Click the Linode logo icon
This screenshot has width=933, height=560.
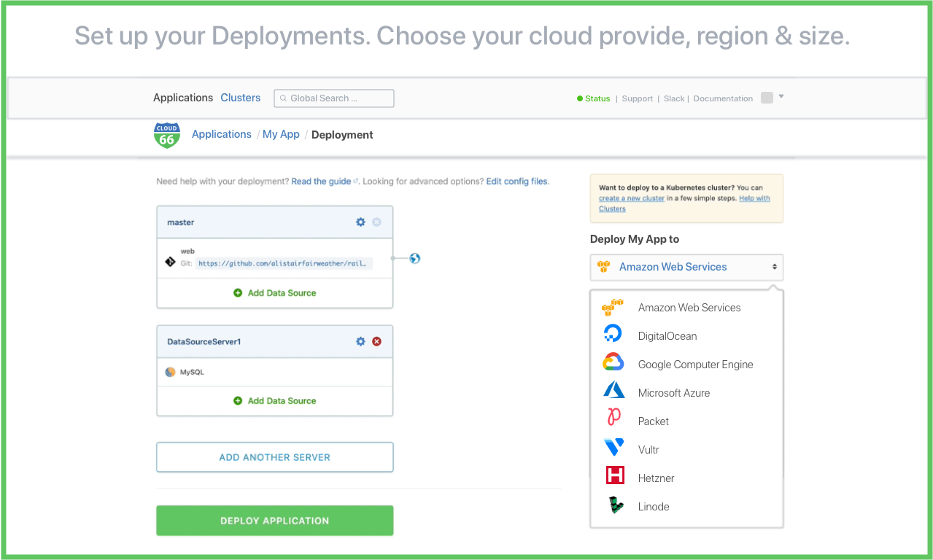tap(616, 505)
